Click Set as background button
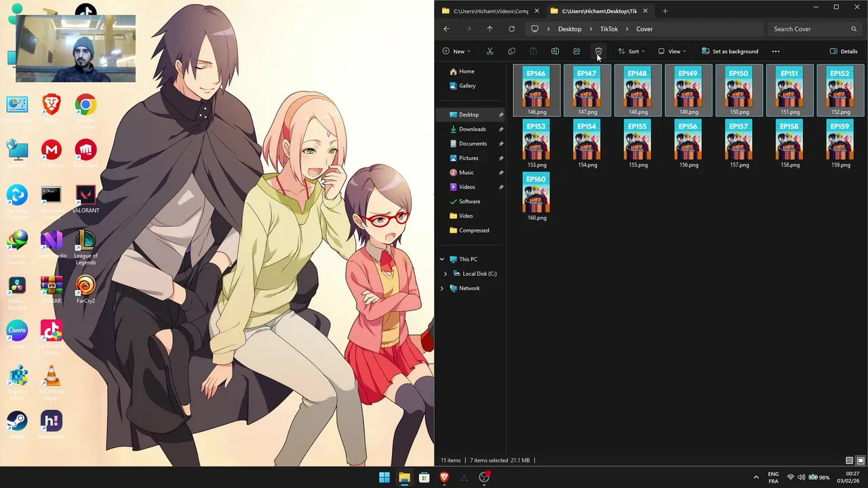 pyautogui.click(x=730, y=52)
